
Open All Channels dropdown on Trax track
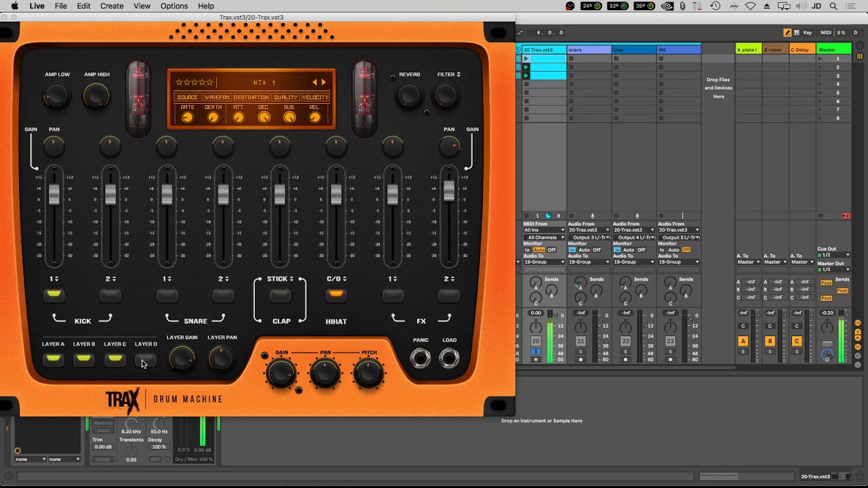(544, 238)
